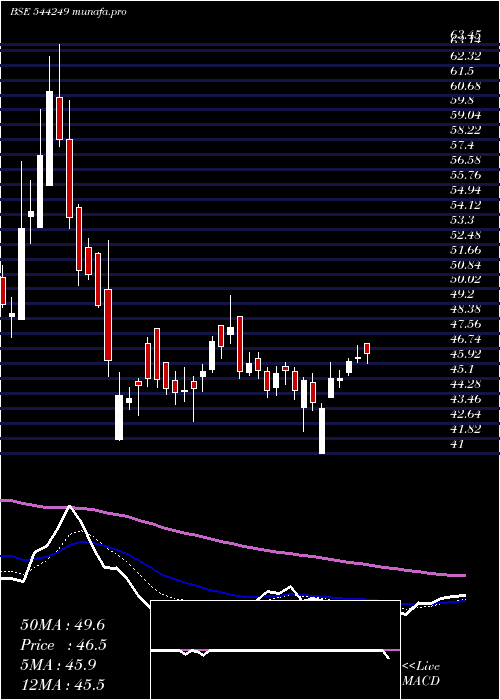The image size is (500, 700).
Task: Select the 57.4 price axis label
Action: point(462,145)
